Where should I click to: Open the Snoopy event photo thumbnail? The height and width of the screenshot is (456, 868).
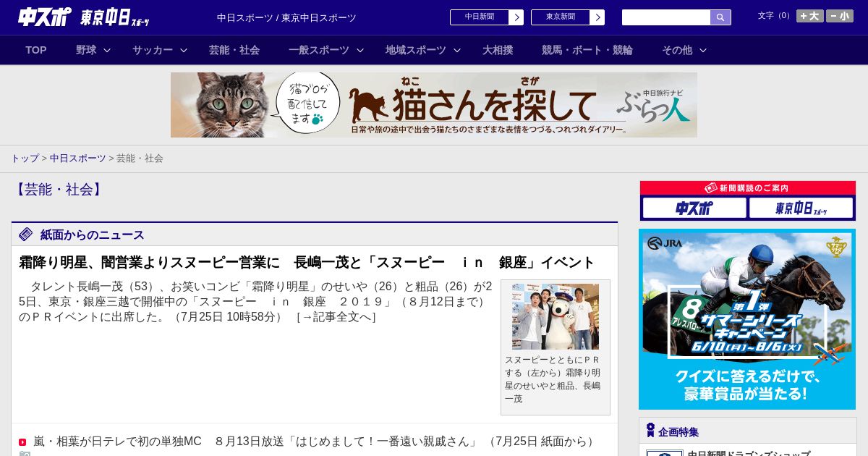pyautogui.click(x=556, y=316)
